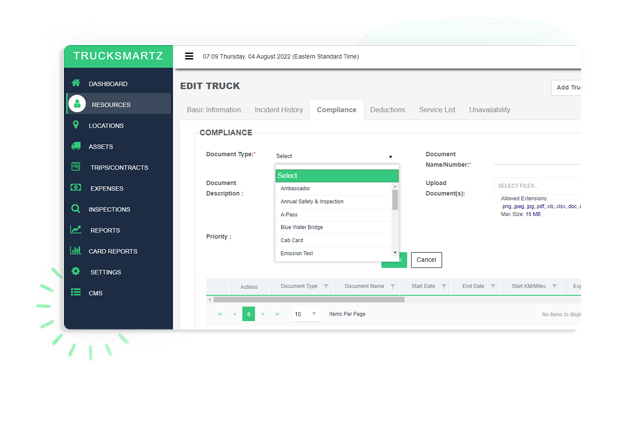Click the Assets truck icon
Screen dimensions: 630x434
tap(76, 145)
